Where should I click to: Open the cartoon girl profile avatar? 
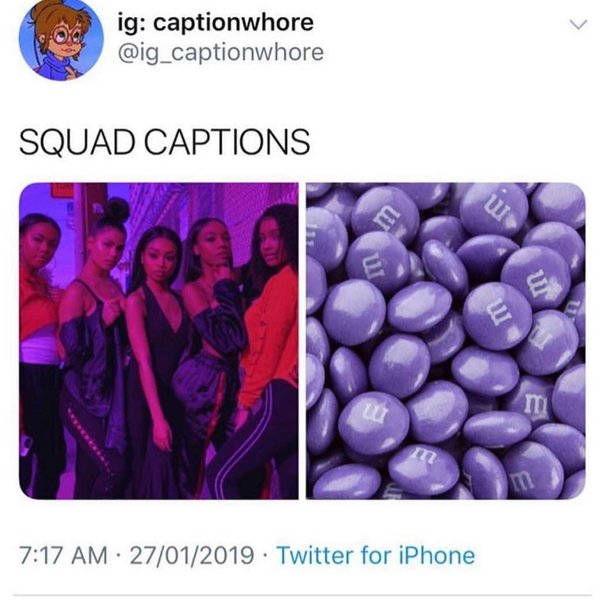(61, 39)
